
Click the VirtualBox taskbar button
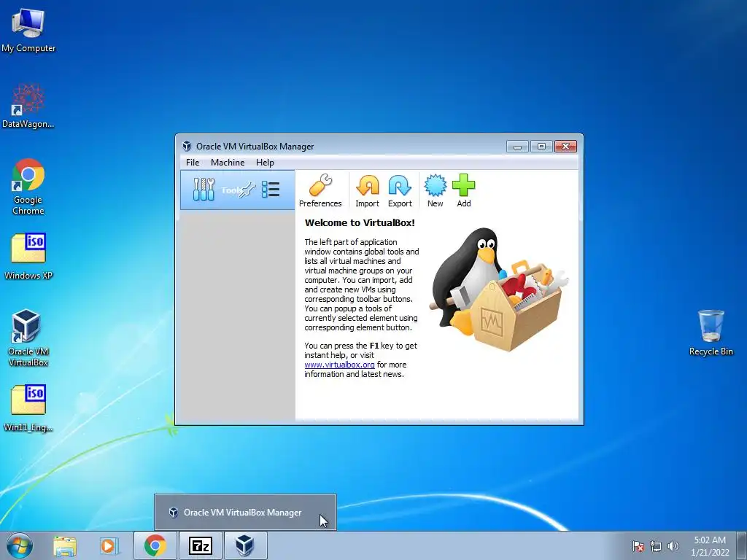[245, 545]
